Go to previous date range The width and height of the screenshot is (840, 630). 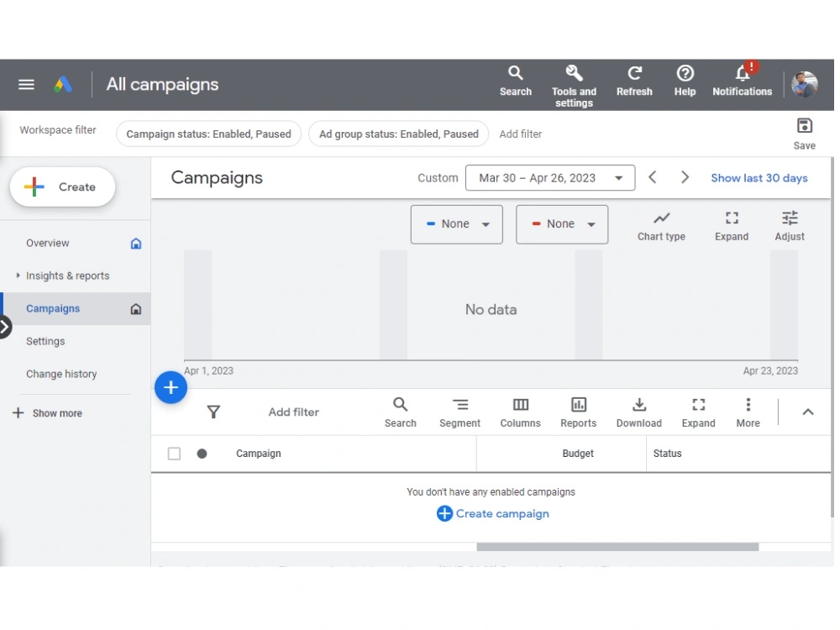tap(652, 177)
